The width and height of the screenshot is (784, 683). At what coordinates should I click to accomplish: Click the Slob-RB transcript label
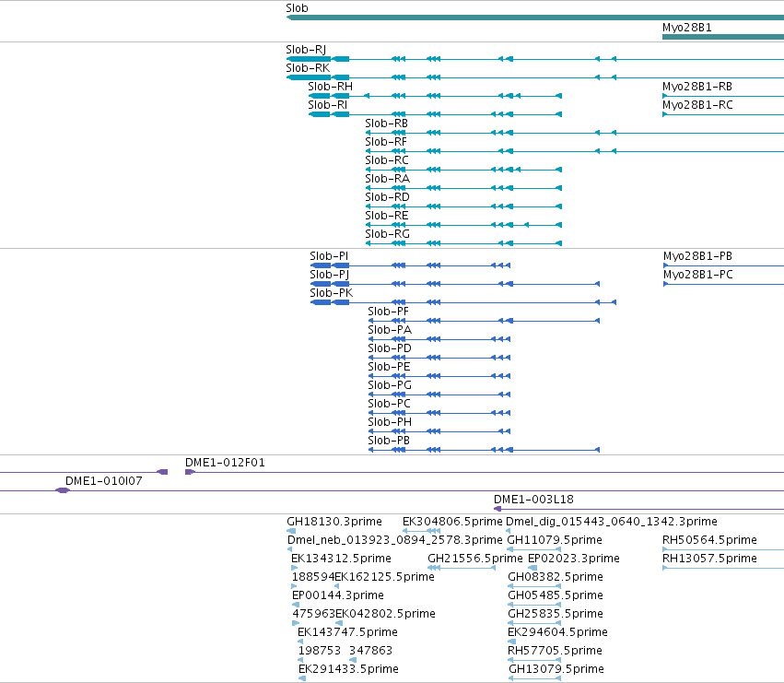click(x=387, y=124)
